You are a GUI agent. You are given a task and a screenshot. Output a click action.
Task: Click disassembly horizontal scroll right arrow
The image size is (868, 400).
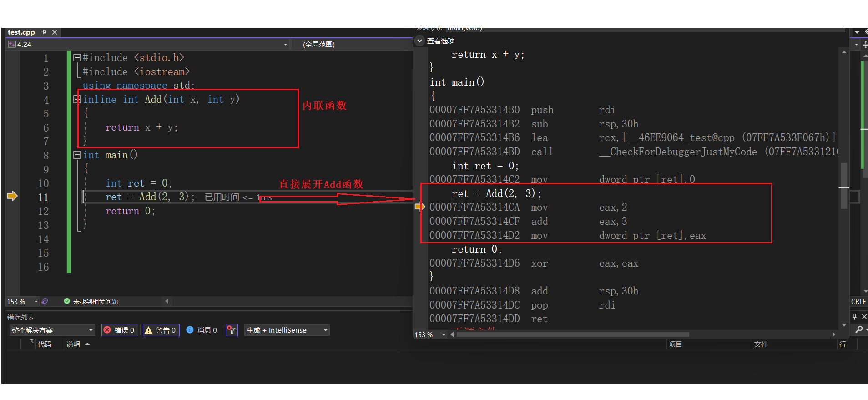833,334
